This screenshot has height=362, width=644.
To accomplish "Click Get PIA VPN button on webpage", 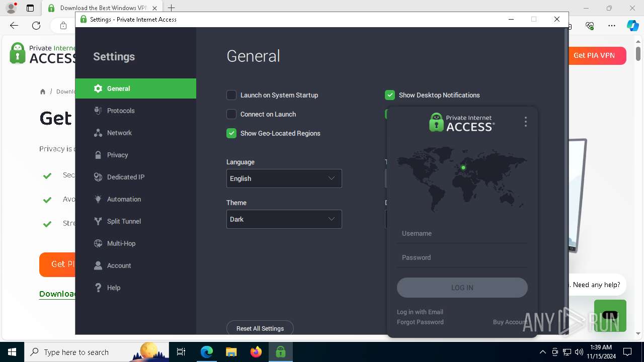I will (x=597, y=55).
